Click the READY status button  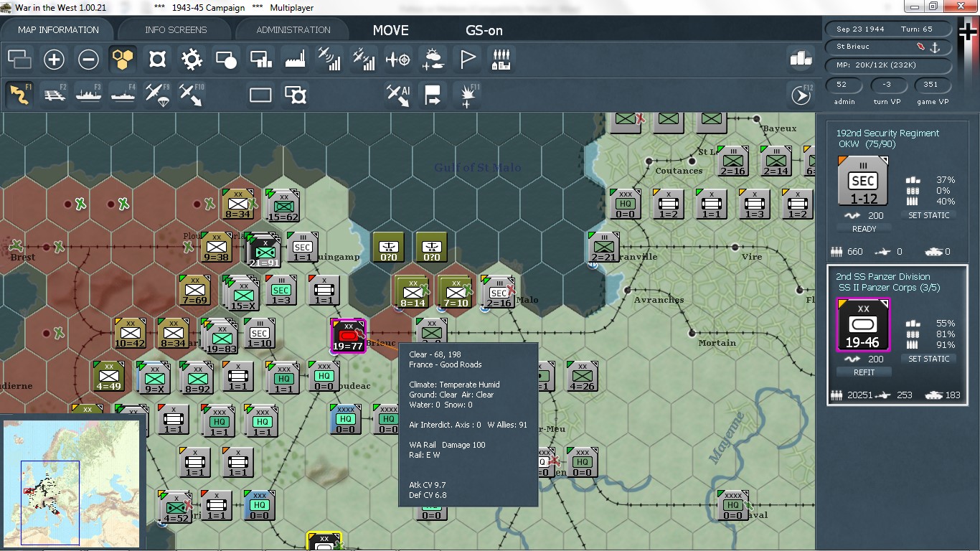[864, 229]
